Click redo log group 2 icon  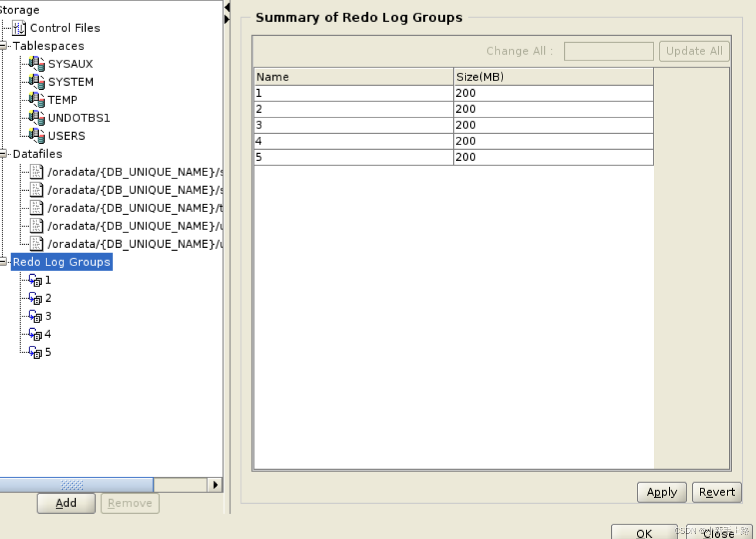(x=35, y=298)
